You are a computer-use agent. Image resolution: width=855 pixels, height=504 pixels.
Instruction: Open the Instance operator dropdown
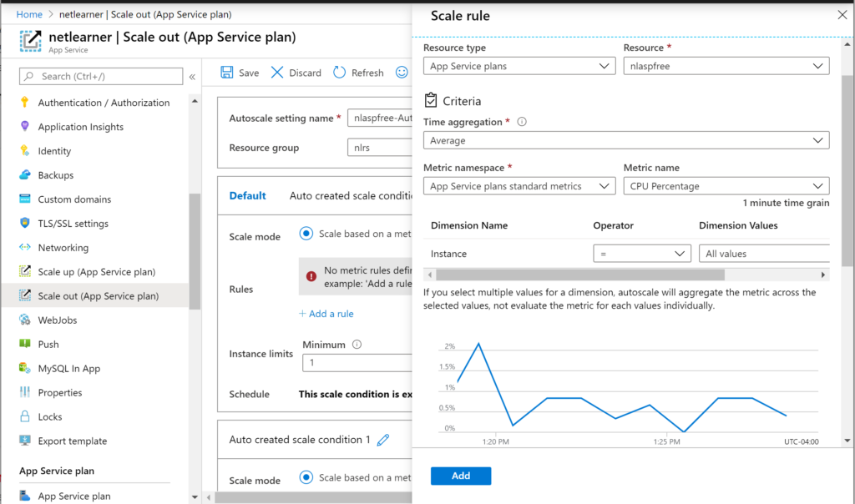click(x=642, y=254)
